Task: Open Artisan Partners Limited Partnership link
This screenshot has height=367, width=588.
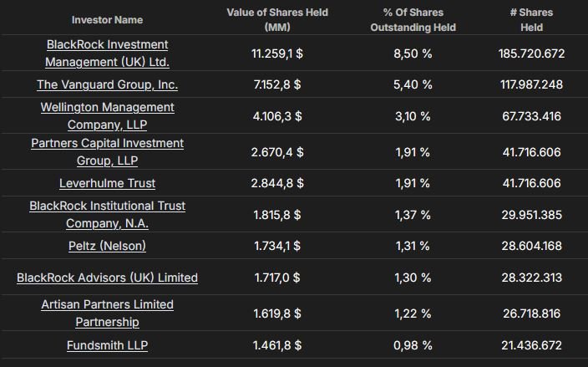Action: pos(107,313)
